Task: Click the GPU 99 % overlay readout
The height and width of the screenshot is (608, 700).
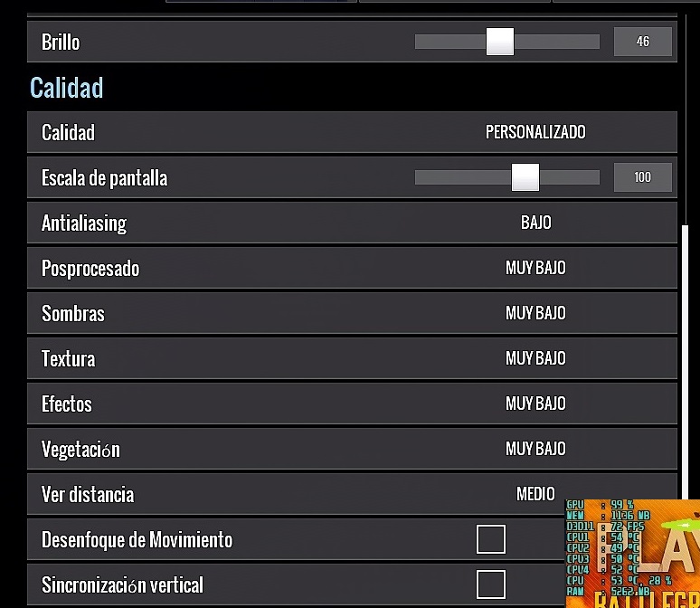Action: point(601,505)
